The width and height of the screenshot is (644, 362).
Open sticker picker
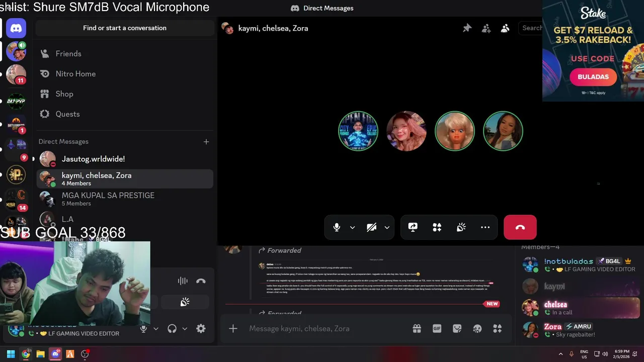[x=457, y=329]
